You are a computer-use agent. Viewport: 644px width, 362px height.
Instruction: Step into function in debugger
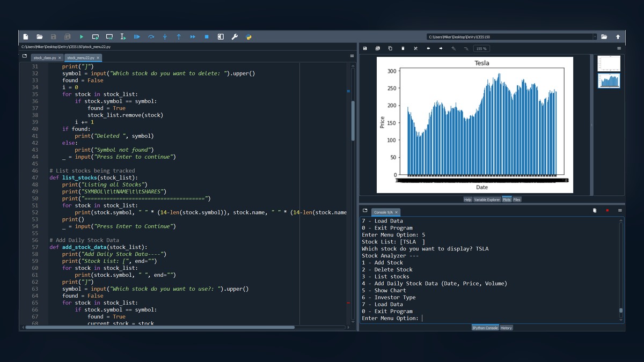165,37
